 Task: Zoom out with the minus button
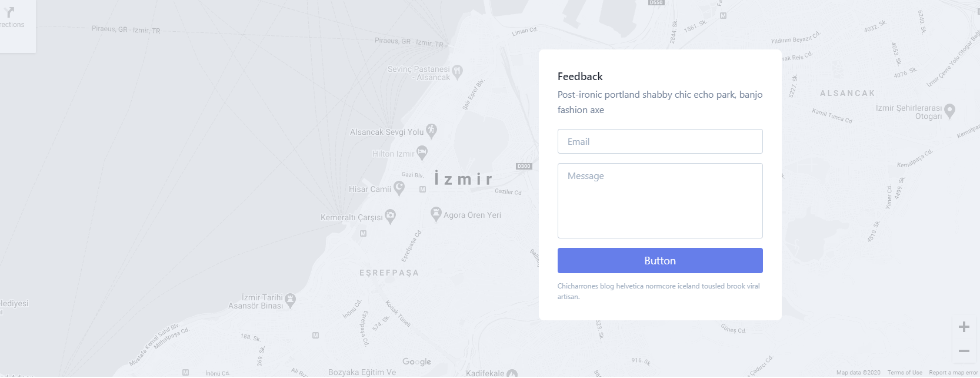964,351
